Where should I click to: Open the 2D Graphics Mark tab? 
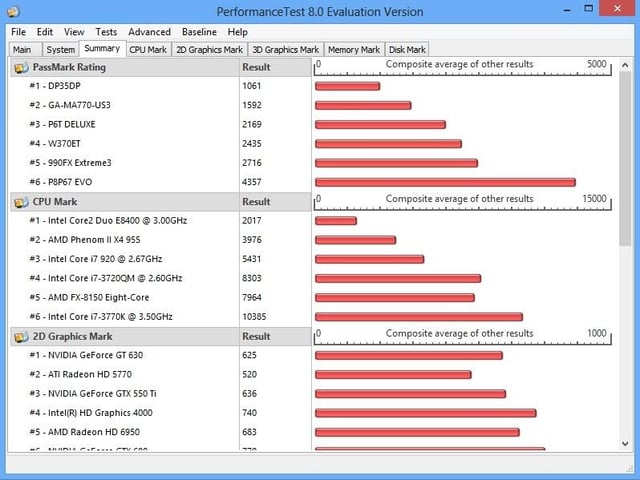coord(209,50)
